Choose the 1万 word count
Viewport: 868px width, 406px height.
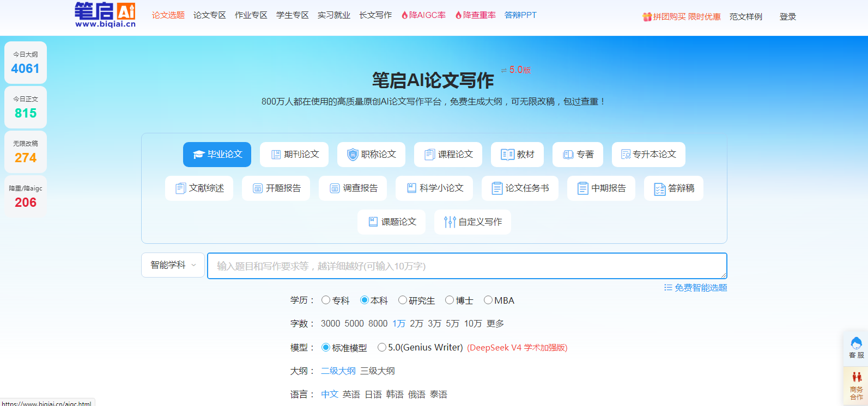[x=399, y=323]
